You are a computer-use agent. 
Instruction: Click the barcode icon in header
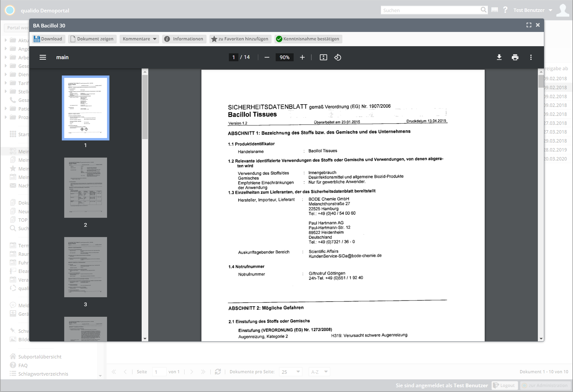click(x=495, y=10)
